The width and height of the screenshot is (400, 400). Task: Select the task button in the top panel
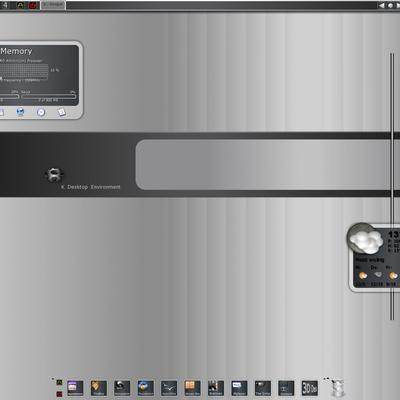(x=53, y=5)
